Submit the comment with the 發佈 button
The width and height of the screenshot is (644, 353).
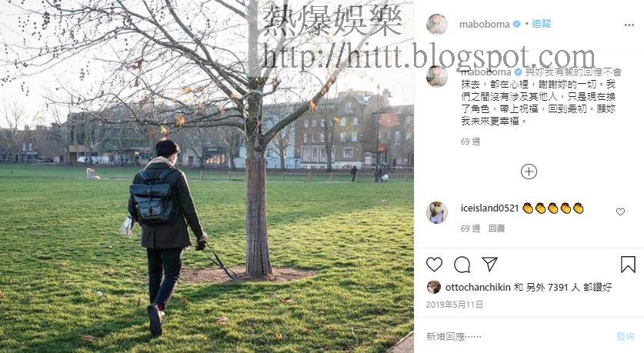[x=626, y=337]
